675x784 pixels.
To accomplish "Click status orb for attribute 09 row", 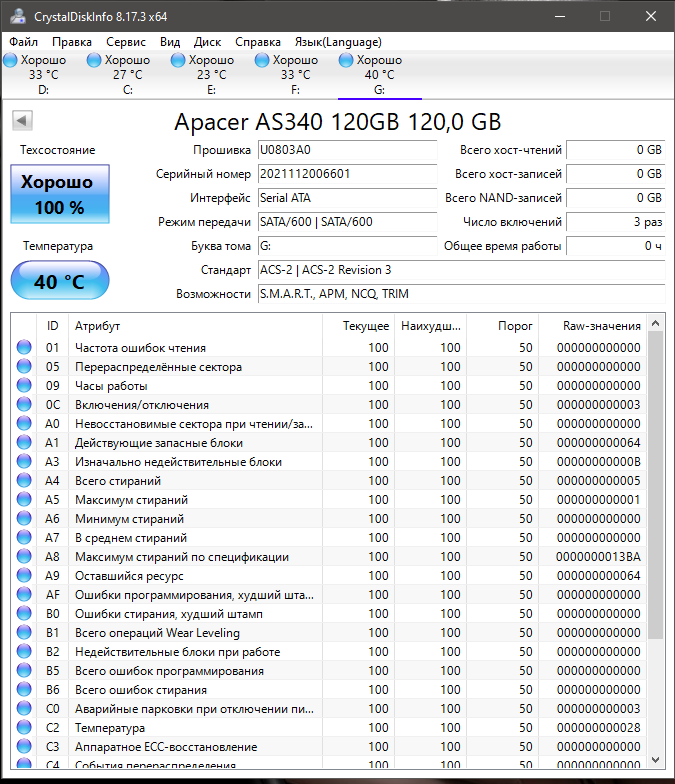I will [x=24, y=385].
